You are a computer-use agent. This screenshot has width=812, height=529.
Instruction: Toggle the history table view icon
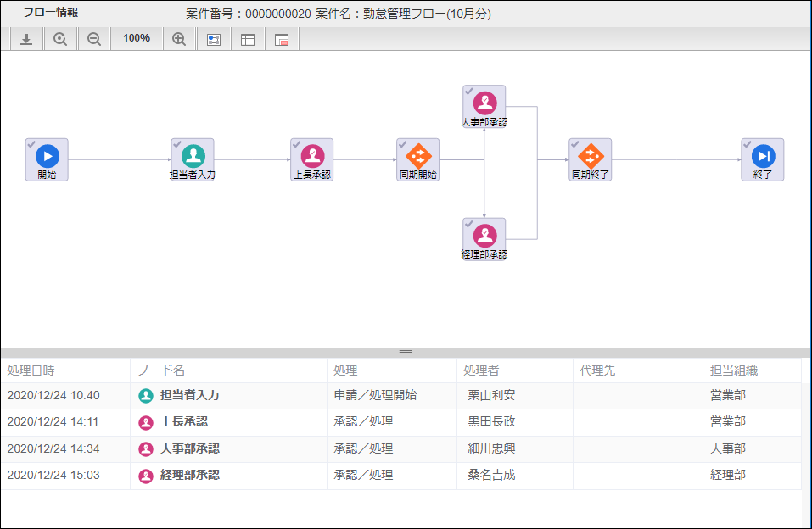click(248, 39)
